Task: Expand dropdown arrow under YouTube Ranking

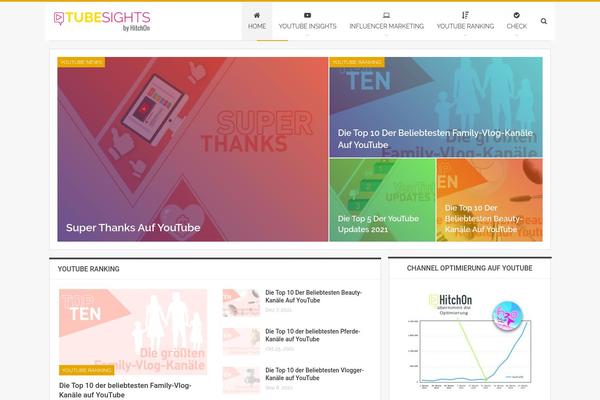Action: 465,35
